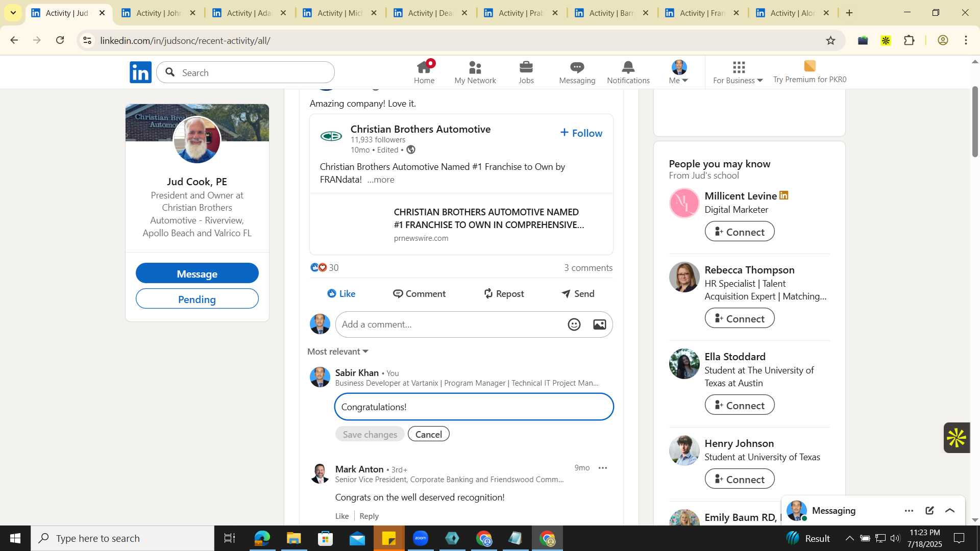
Task: Compose a new message icon
Action: click(929, 511)
